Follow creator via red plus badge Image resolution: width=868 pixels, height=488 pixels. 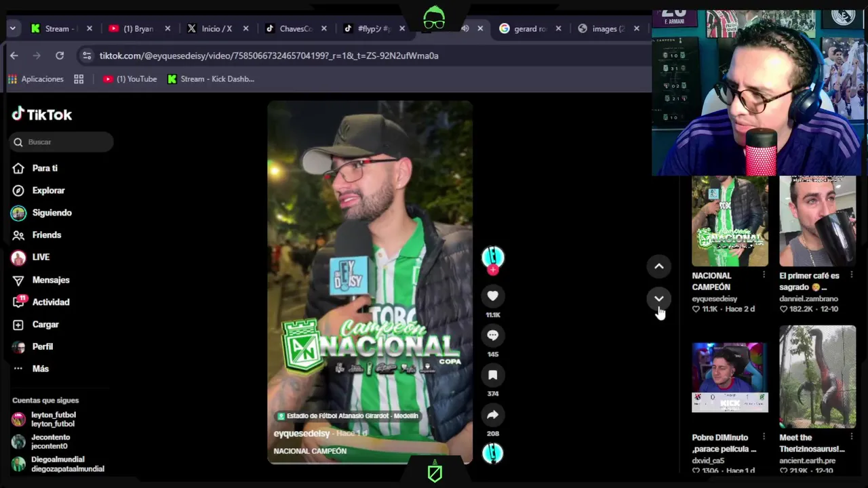(x=493, y=270)
